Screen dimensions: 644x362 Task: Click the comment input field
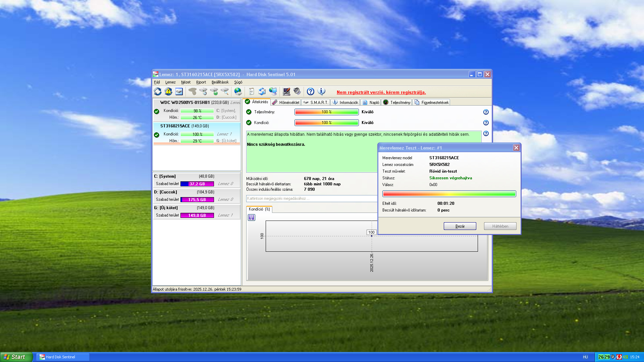point(312,198)
